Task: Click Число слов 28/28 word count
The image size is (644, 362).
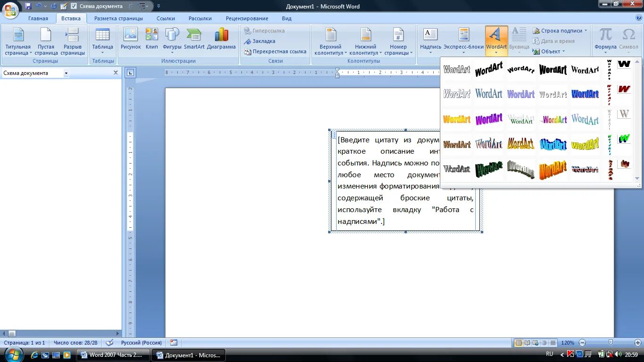Action: [75, 343]
